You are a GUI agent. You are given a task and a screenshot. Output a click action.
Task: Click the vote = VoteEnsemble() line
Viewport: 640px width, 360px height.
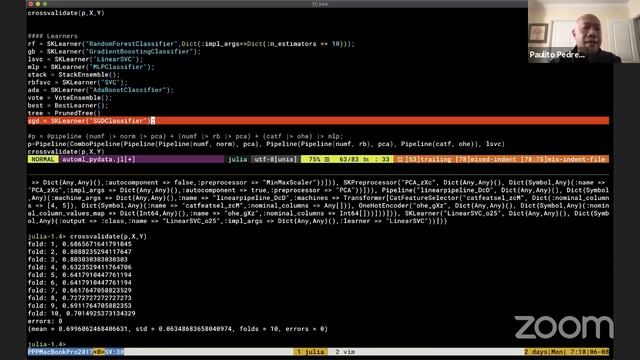click(x=70, y=98)
